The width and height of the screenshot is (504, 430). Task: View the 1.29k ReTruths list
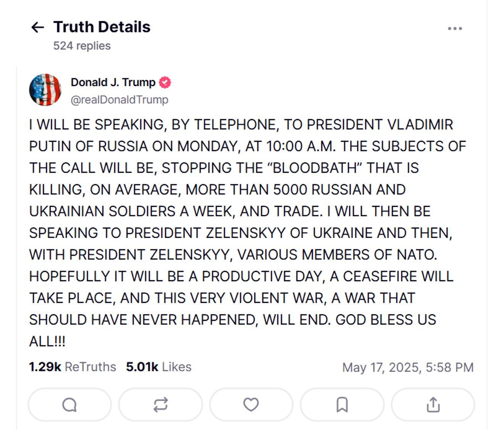point(73,367)
